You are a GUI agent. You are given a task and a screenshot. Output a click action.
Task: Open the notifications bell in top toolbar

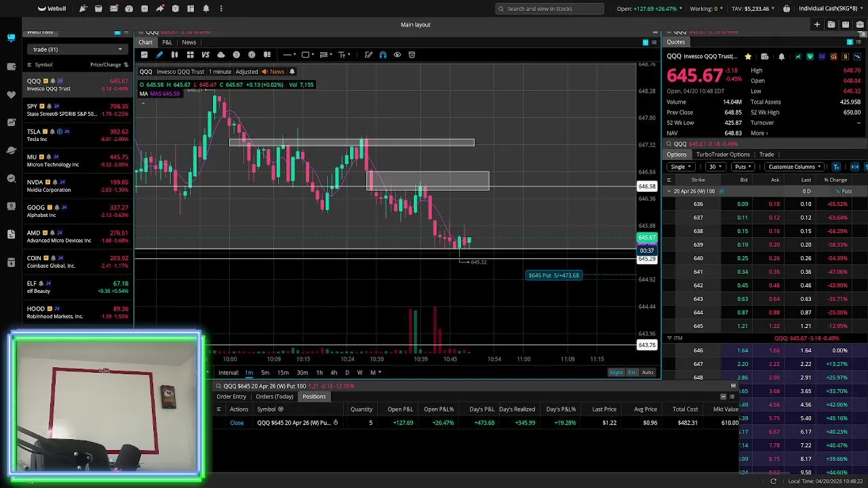(x=205, y=9)
